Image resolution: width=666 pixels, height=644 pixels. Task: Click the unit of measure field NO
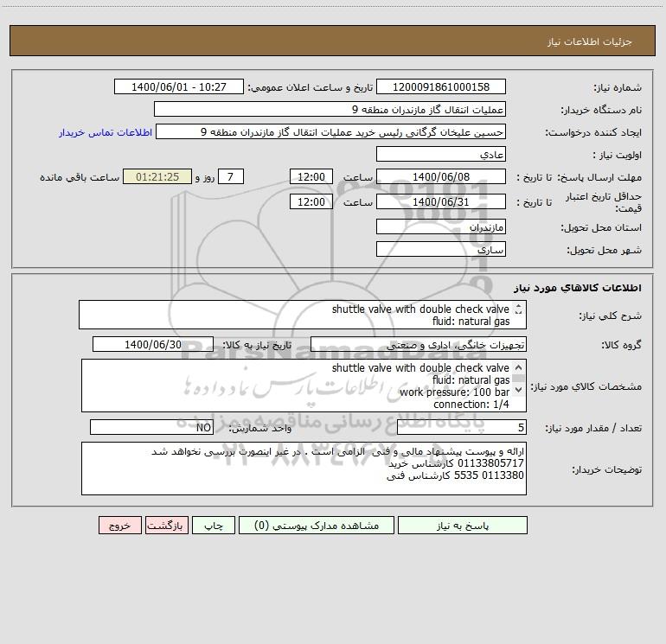coord(151,427)
